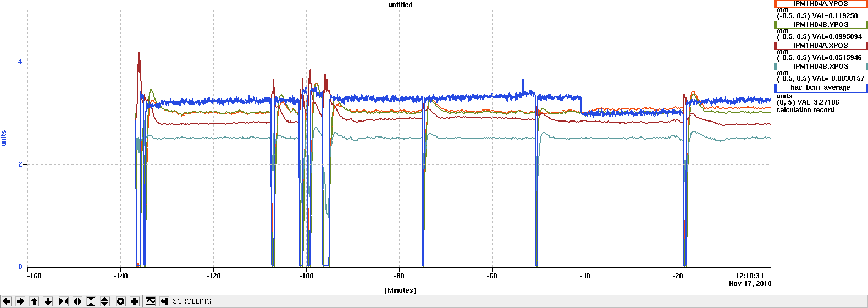Click the Nov 17, 2010 date
The width and height of the screenshot is (868, 308).
tap(750, 284)
